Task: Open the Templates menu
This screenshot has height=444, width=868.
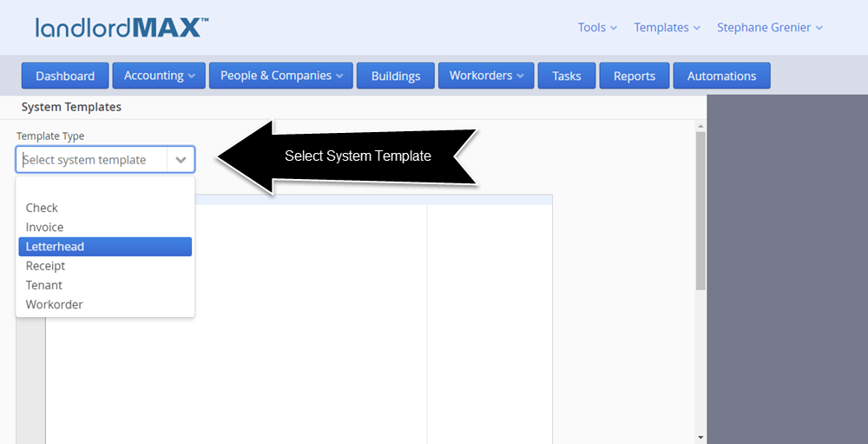Action: click(667, 27)
